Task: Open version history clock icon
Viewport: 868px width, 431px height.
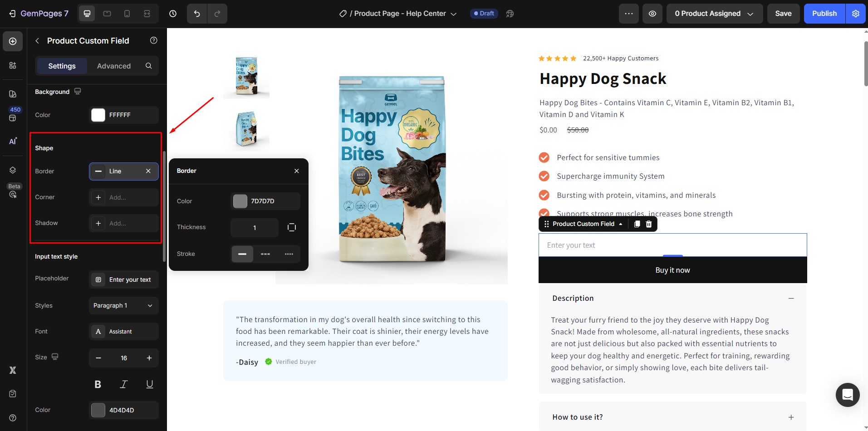Action: coord(173,14)
